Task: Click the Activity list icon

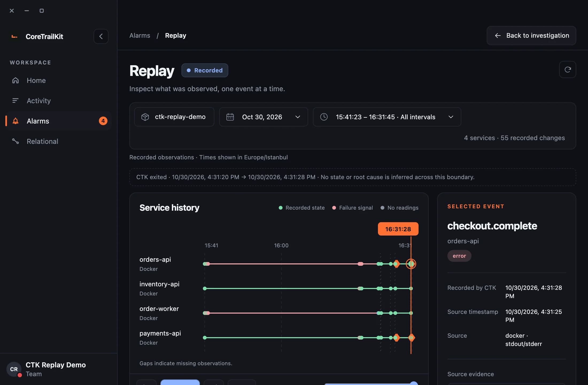Action: [x=16, y=101]
